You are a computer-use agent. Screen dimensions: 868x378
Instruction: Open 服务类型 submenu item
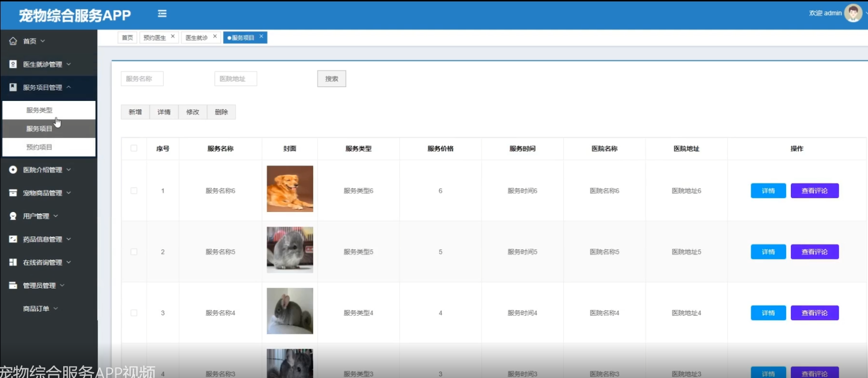pos(49,110)
